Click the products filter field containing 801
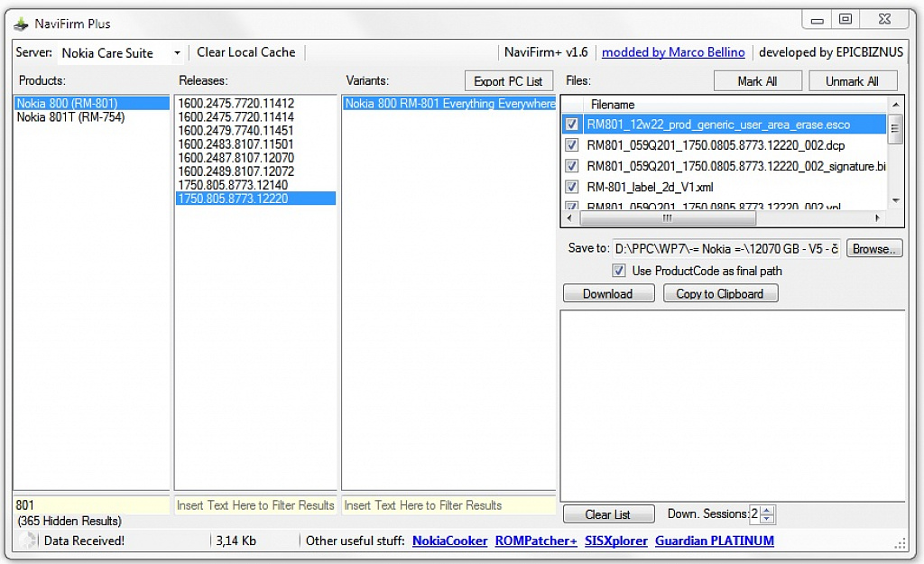 [91, 505]
